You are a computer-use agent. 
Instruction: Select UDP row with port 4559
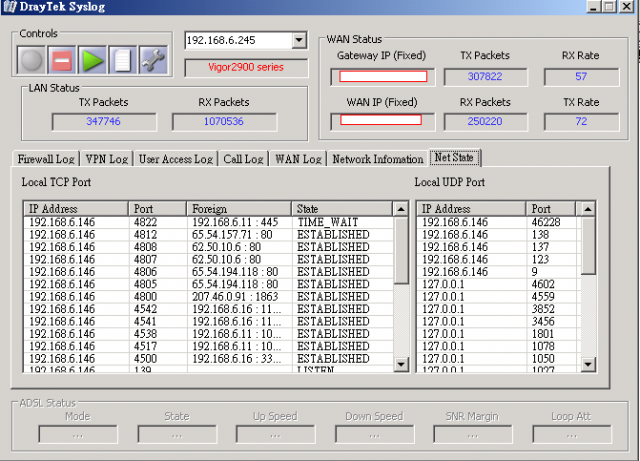click(498, 296)
